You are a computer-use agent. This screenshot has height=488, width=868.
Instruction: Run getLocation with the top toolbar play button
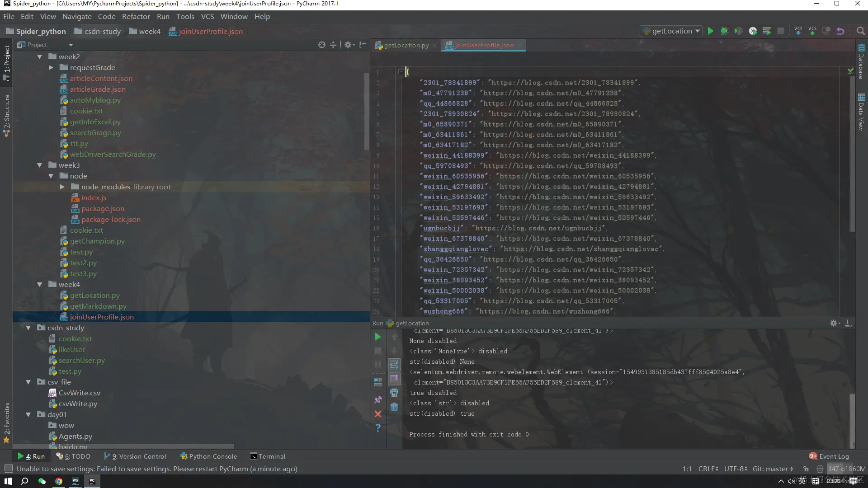click(710, 31)
